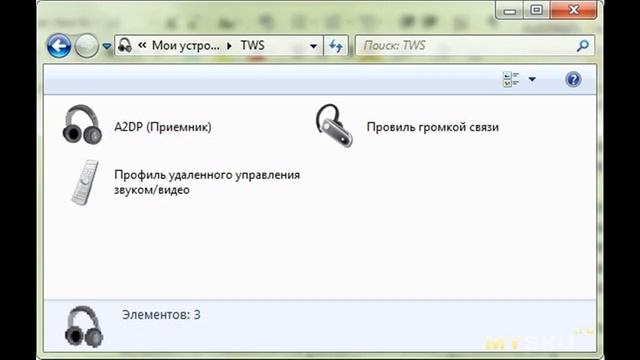Viewport: 640px width, 360px height.
Task: Select the 'A2DP (Приемник)' label
Action: (163, 127)
